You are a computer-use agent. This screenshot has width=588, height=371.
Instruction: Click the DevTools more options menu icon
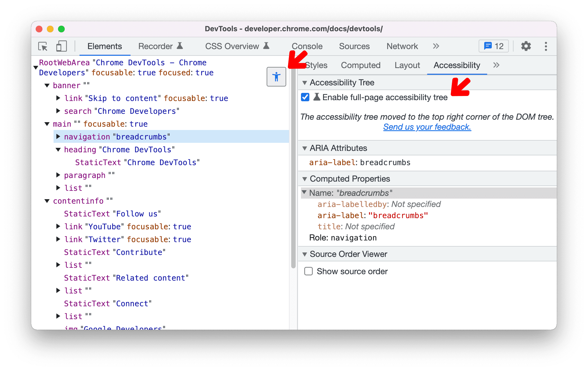[547, 46]
